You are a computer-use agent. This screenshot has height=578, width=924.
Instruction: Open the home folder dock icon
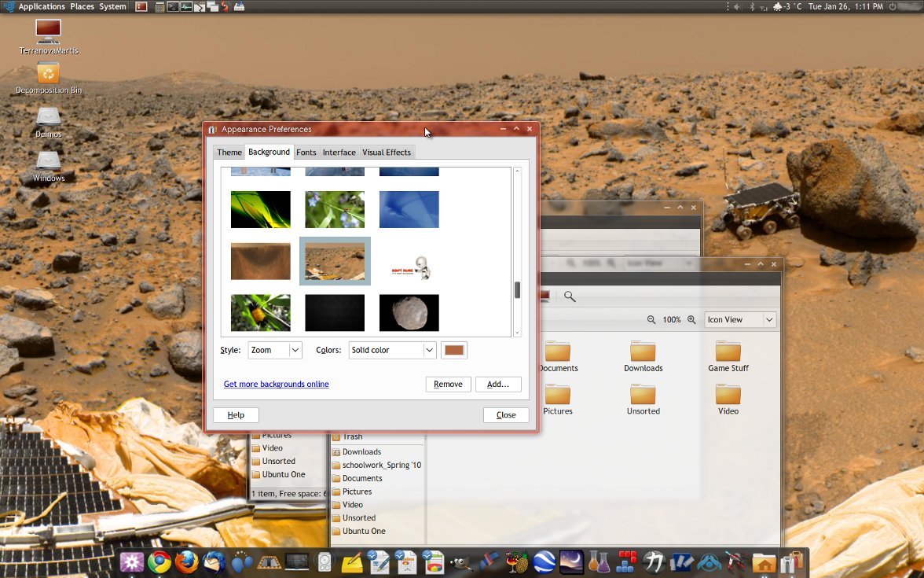point(764,562)
